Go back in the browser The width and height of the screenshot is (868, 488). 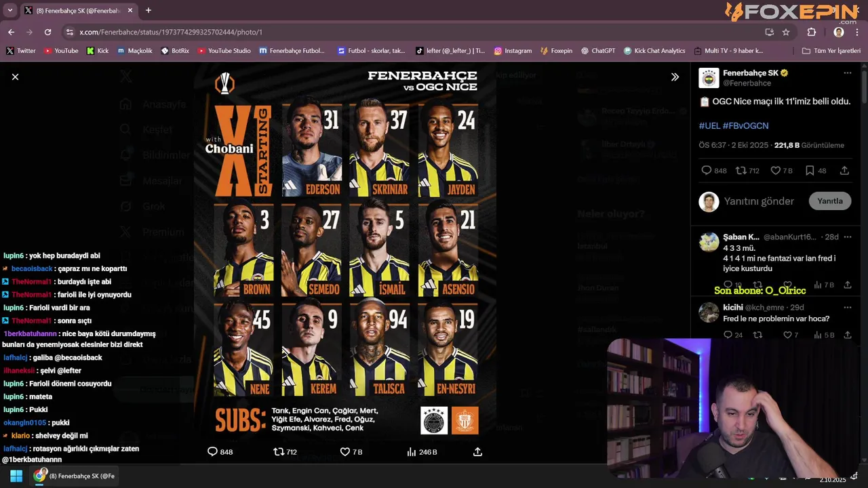(11, 32)
